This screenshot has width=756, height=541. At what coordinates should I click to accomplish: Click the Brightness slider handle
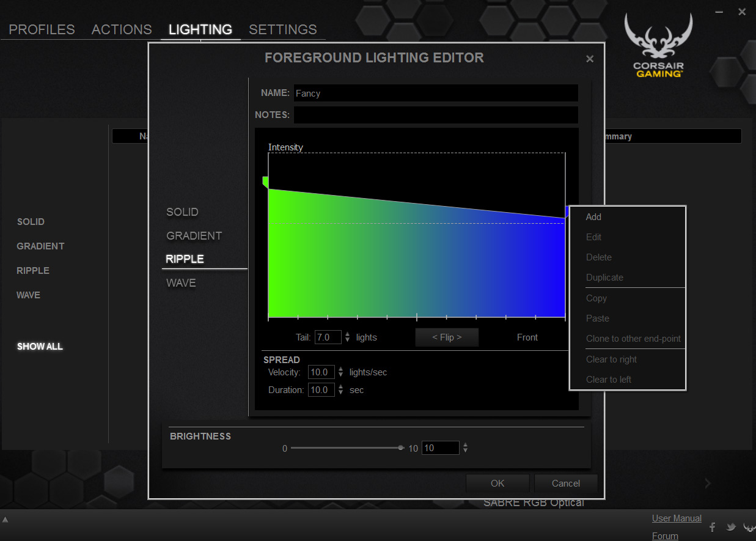[401, 448]
